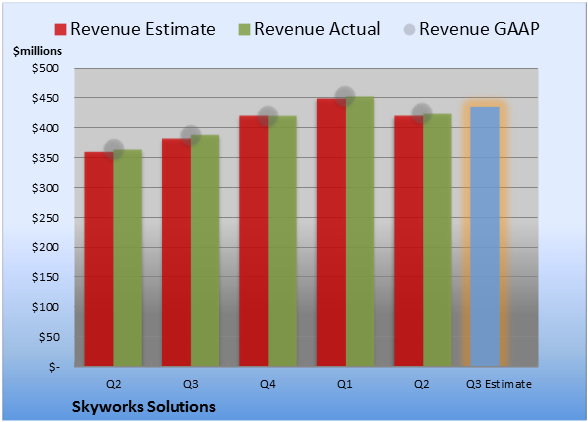Screen dimensions: 588x422
Task: Click the '$50' y-axis label
Action: (x=49, y=337)
